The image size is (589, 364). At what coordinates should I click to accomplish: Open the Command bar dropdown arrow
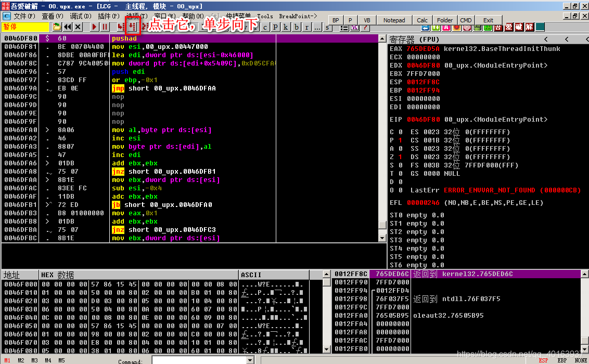(x=250, y=360)
